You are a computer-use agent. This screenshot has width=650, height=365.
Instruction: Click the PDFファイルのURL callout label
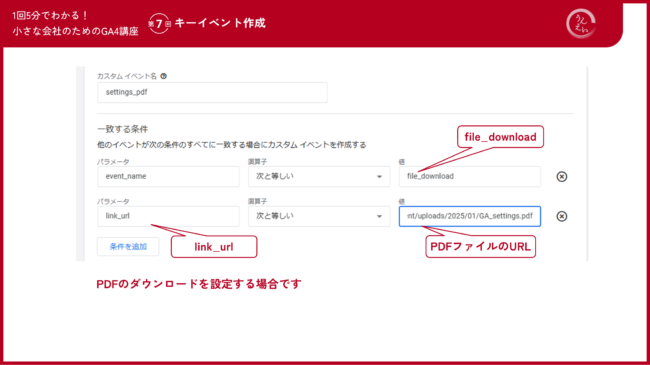pos(480,247)
